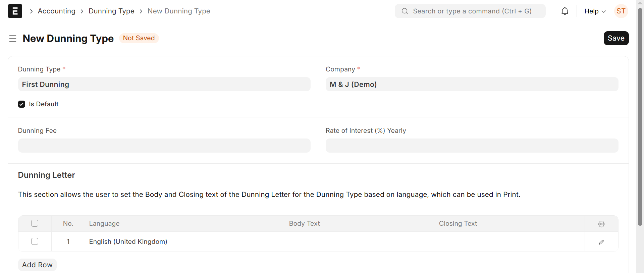Click the page vertical scrollbar

[x=640, y=117]
